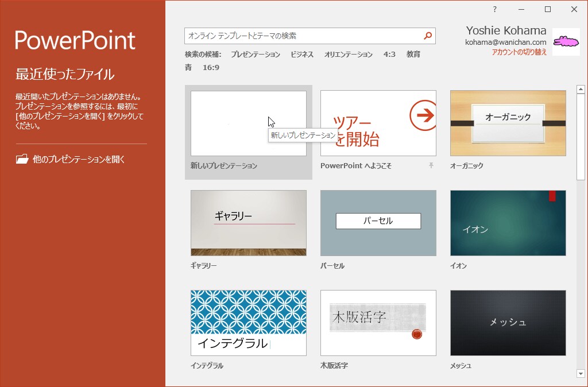588x387 pixels.
Task: Choose the イオン theme thumbnail
Action: (x=508, y=223)
